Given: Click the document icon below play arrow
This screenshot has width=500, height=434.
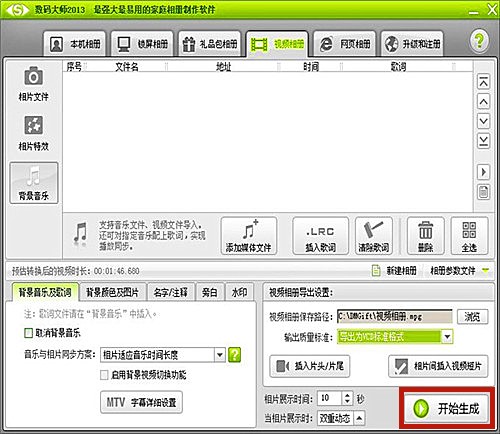Looking at the screenshot, I should (483, 192).
